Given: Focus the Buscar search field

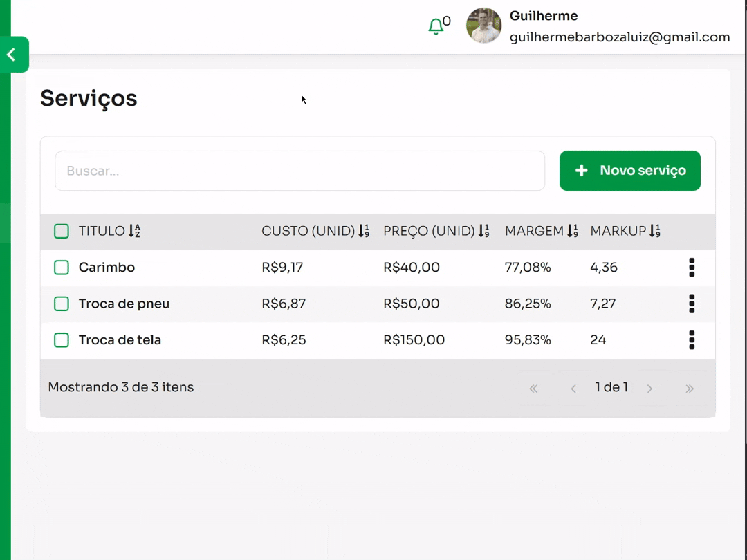Looking at the screenshot, I should (x=299, y=171).
